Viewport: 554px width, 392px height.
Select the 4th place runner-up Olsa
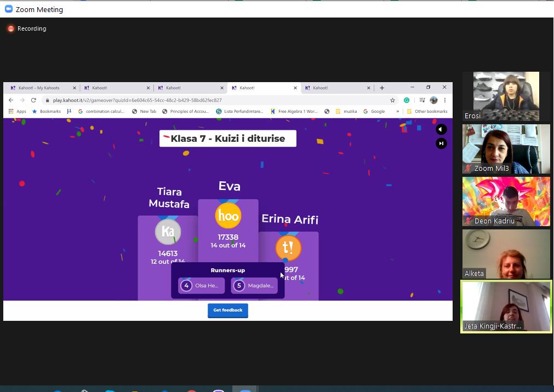(201, 286)
